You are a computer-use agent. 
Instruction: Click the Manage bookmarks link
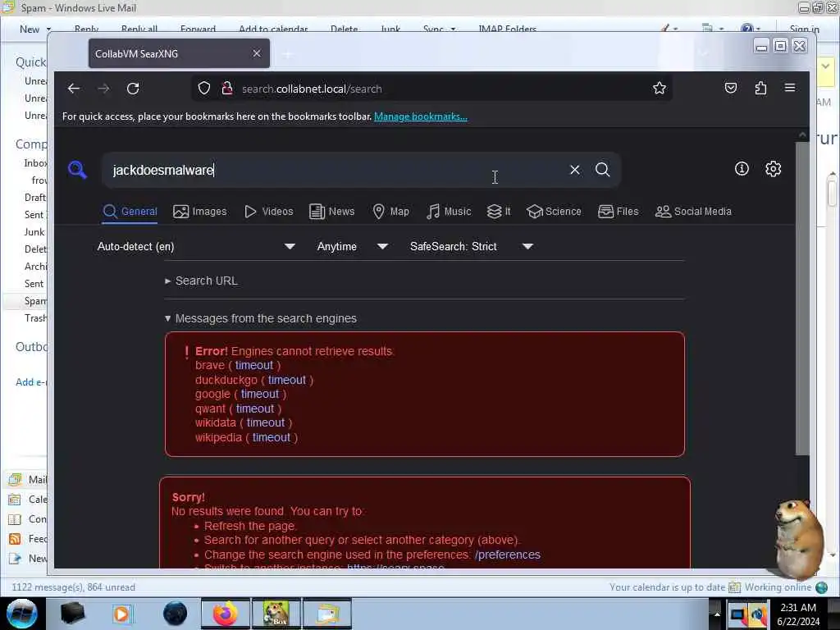[421, 116]
